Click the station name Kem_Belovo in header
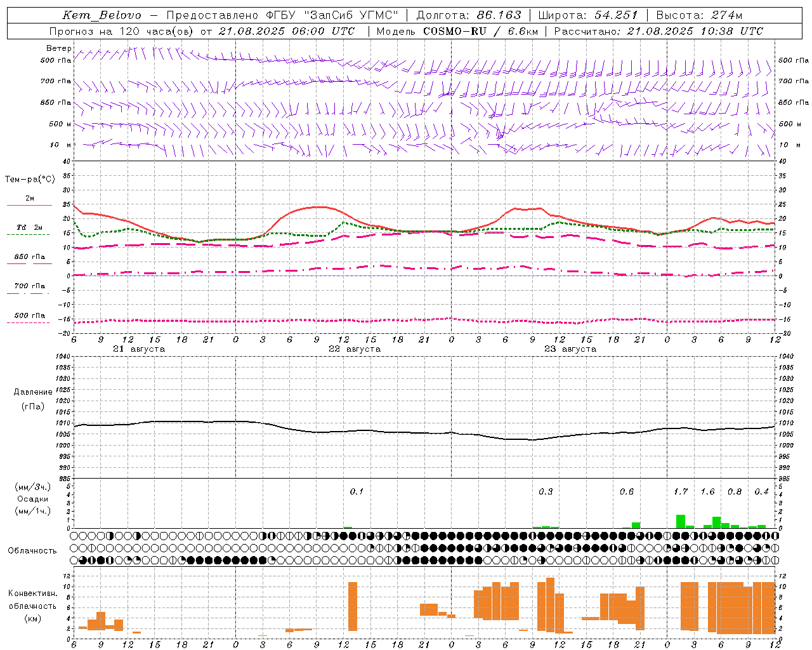812x650 pixels. click(x=101, y=15)
